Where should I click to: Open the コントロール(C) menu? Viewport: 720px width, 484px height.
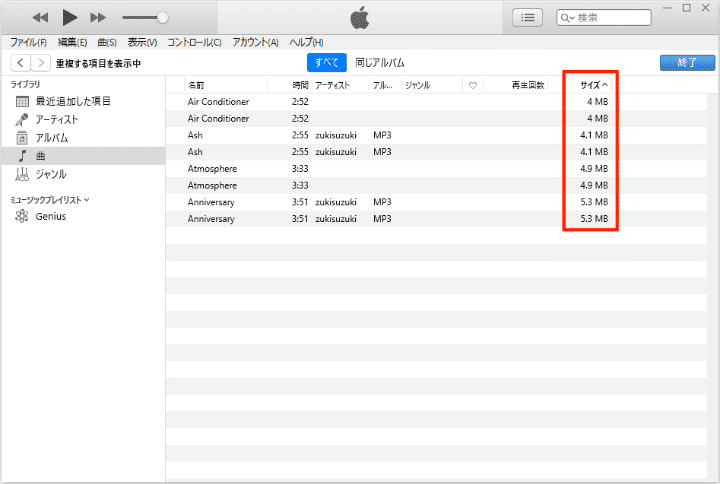(194, 43)
